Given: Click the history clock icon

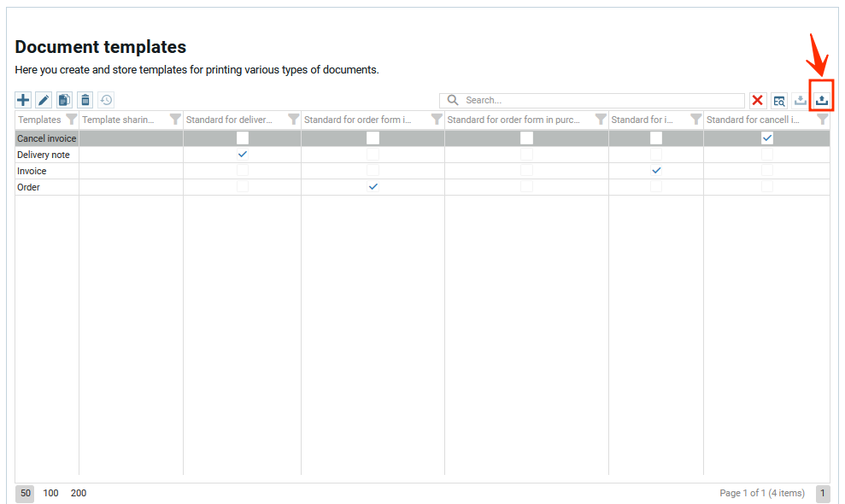Looking at the screenshot, I should click(x=106, y=101).
